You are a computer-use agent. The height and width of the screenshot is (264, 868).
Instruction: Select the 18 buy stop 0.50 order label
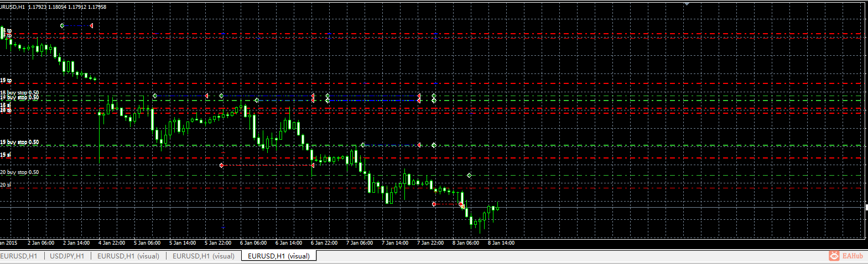click(x=19, y=93)
